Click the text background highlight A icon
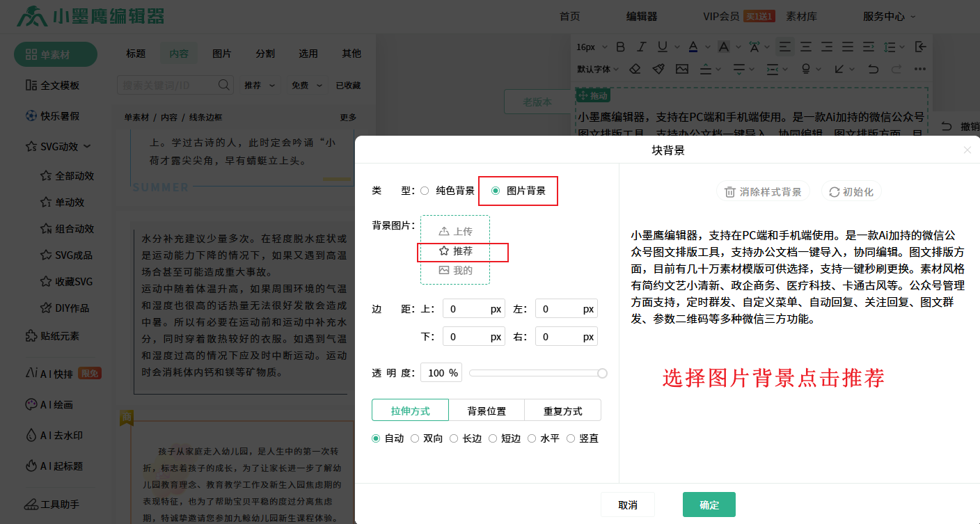 tap(723, 47)
